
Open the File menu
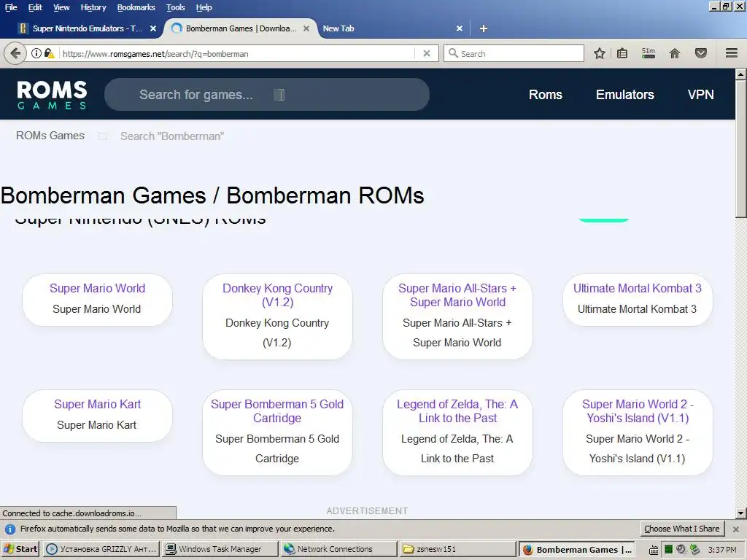coord(11,7)
